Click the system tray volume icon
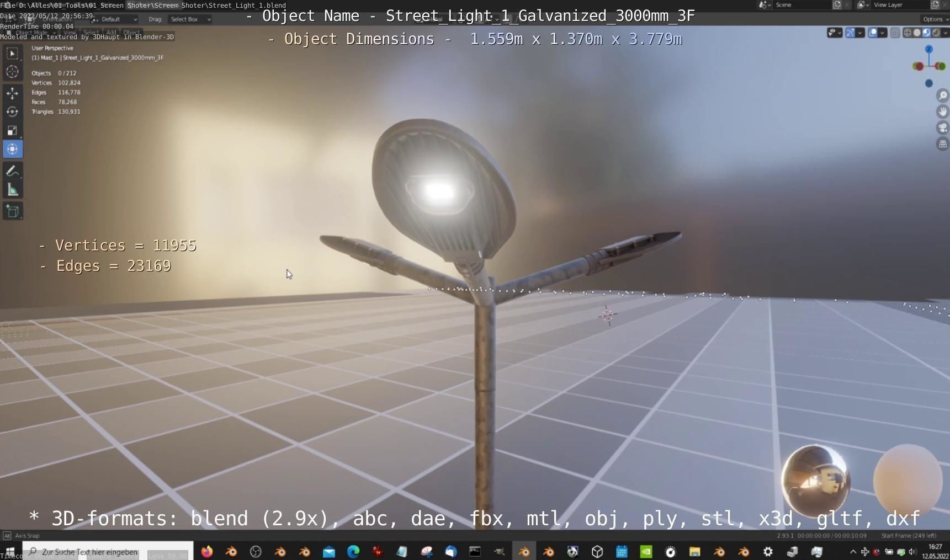The width and height of the screenshot is (950, 560). [x=912, y=552]
